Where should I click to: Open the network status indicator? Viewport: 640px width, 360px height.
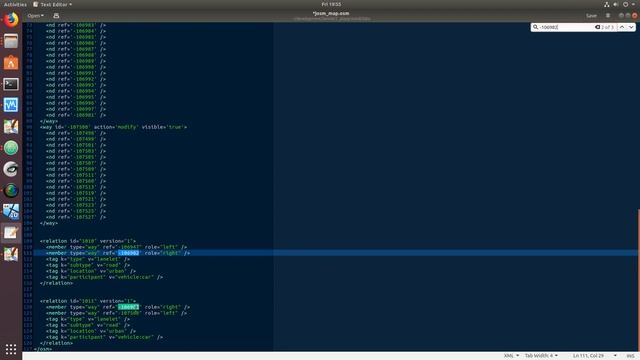pyautogui.click(x=607, y=4)
